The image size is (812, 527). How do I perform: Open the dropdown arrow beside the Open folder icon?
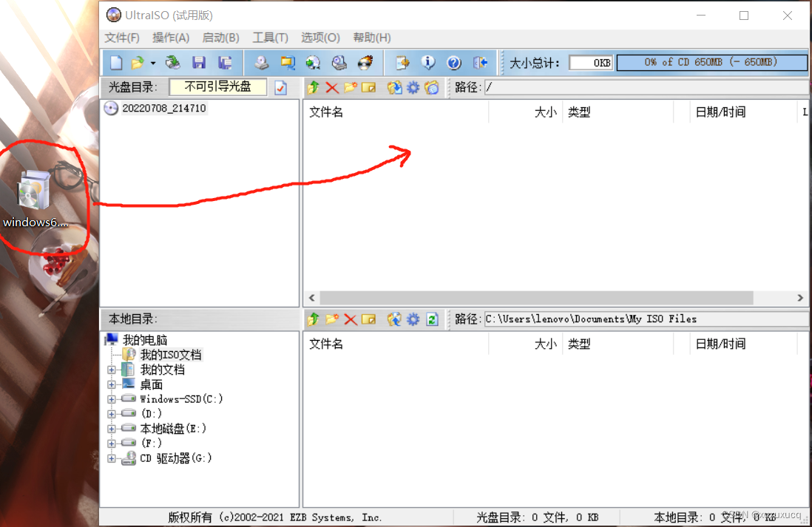(x=153, y=63)
